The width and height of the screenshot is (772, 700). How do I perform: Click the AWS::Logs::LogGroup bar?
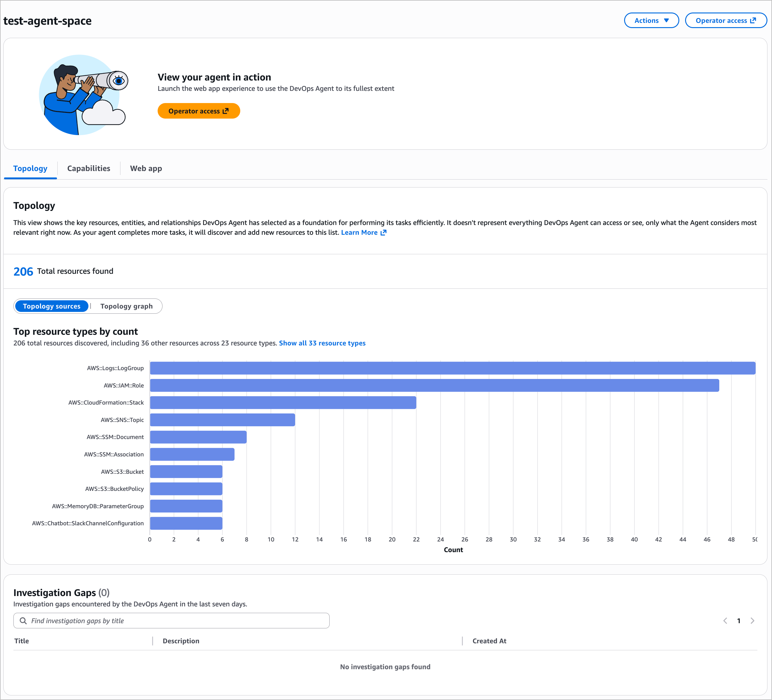pos(452,368)
